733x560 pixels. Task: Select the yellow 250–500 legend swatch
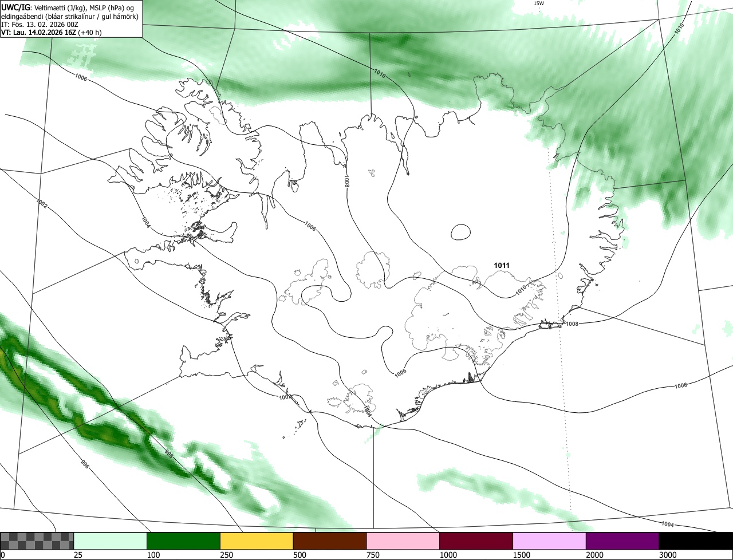(x=257, y=541)
